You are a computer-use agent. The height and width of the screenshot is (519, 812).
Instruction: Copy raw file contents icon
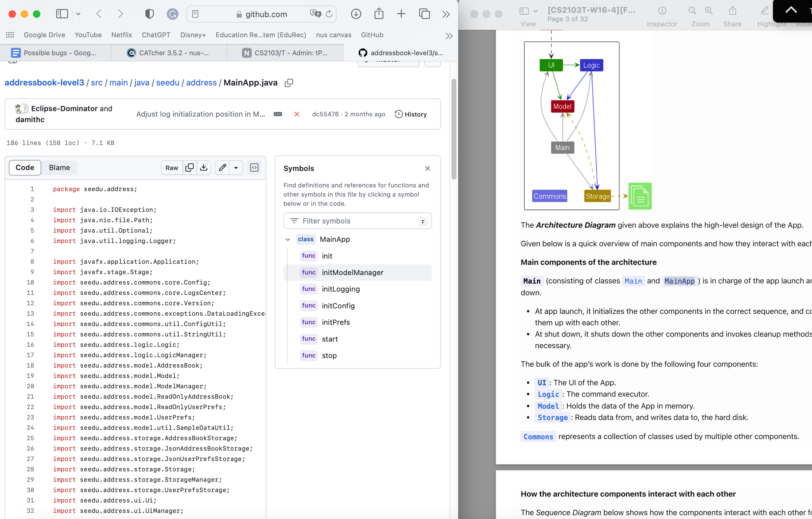click(189, 168)
